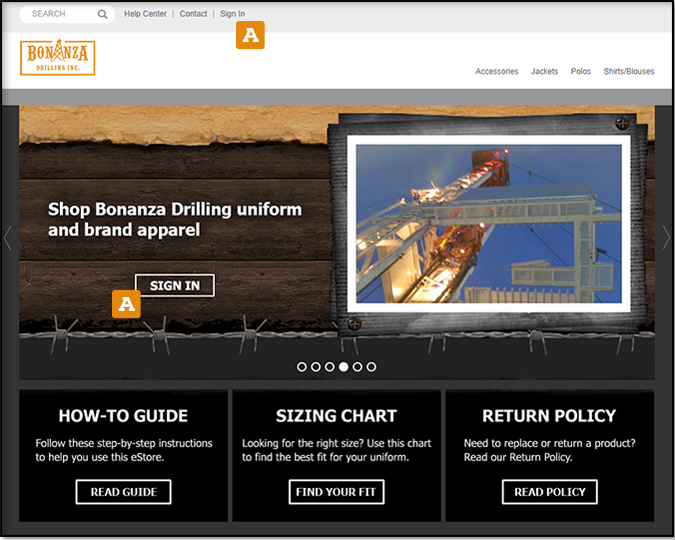Advance to next carousel slide arrow
The width and height of the screenshot is (675, 540).
pyautogui.click(x=667, y=237)
